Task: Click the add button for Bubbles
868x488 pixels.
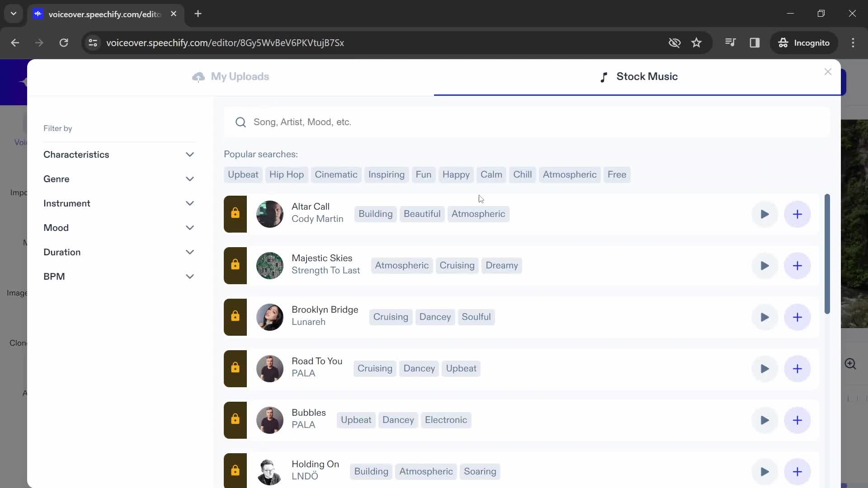Action: tap(797, 420)
